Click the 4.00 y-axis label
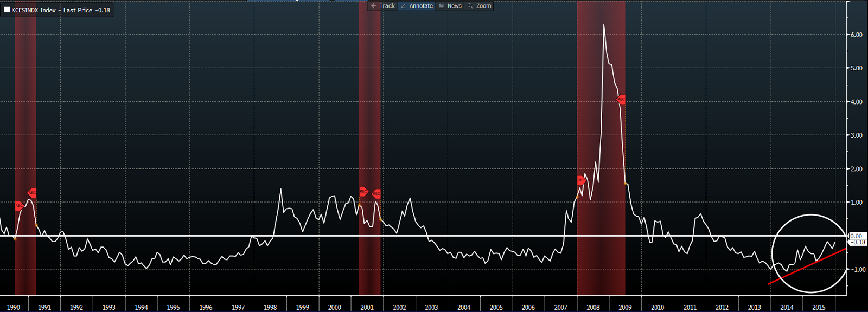Image resolution: width=868 pixels, height=312 pixels. (x=857, y=102)
